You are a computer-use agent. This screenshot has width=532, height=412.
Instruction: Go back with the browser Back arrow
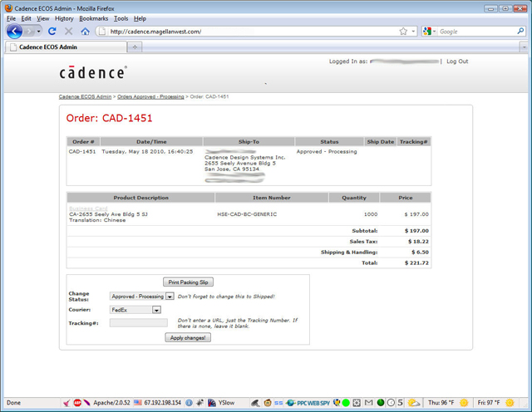[14, 32]
